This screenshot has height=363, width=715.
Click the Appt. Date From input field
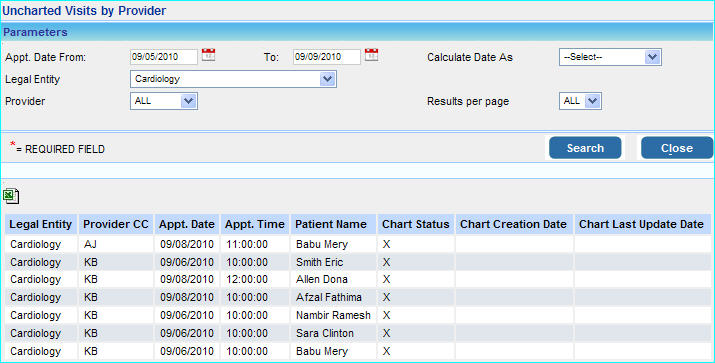tap(164, 57)
